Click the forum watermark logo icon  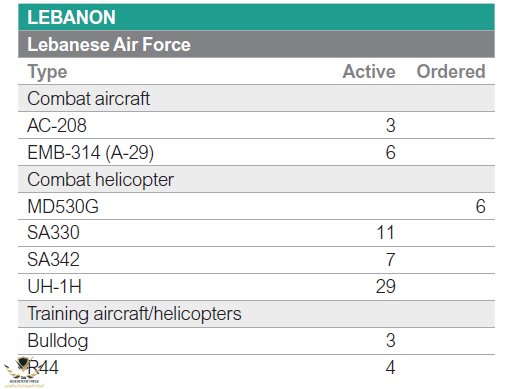(x=23, y=372)
